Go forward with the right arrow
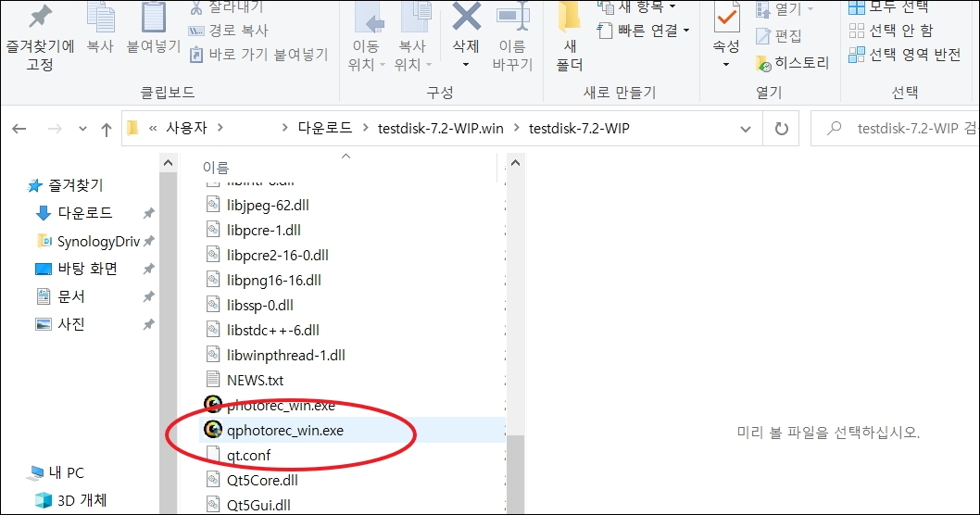 tap(55, 129)
